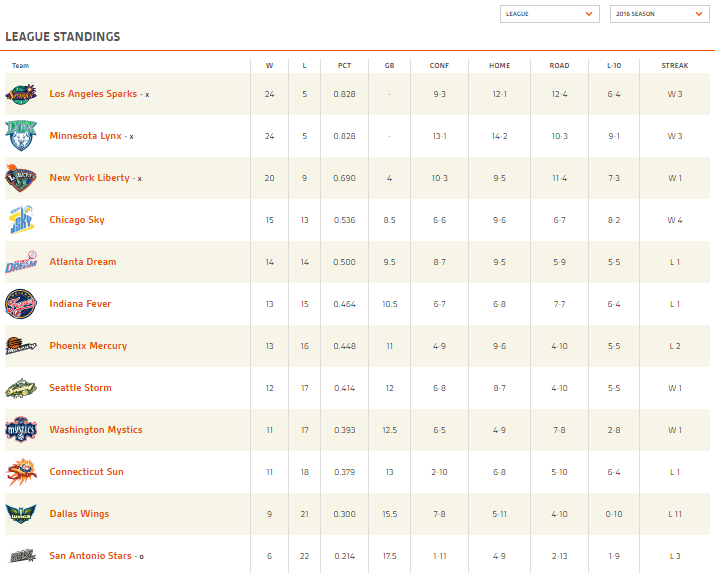This screenshot has width=715, height=573.
Task: Select the 0.690 PCT value
Action: pos(344,178)
